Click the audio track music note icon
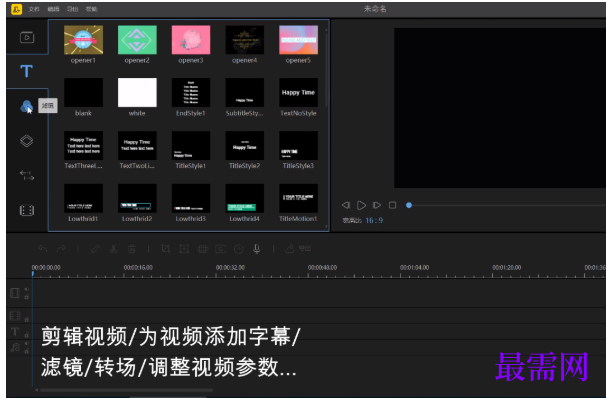This screenshot has height=398, width=607. coord(15,347)
